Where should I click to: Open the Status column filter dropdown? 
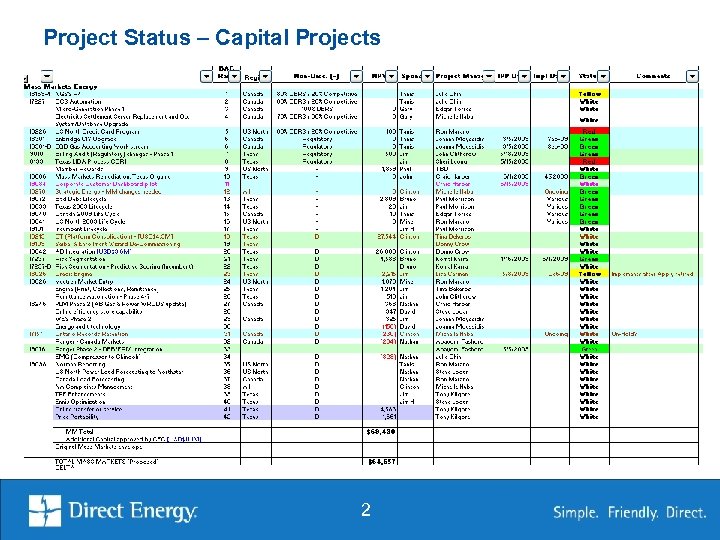[x=603, y=76]
